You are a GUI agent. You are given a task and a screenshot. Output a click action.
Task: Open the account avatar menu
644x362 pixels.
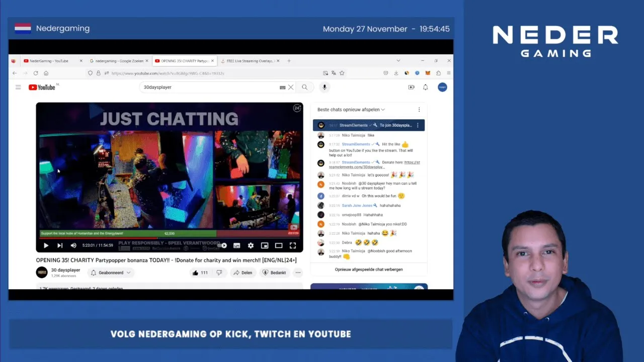(x=442, y=87)
